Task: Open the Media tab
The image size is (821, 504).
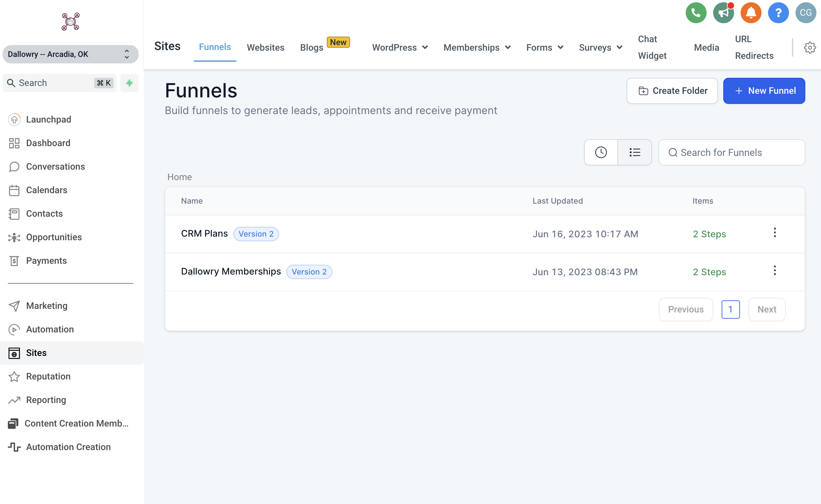Action: 706,48
